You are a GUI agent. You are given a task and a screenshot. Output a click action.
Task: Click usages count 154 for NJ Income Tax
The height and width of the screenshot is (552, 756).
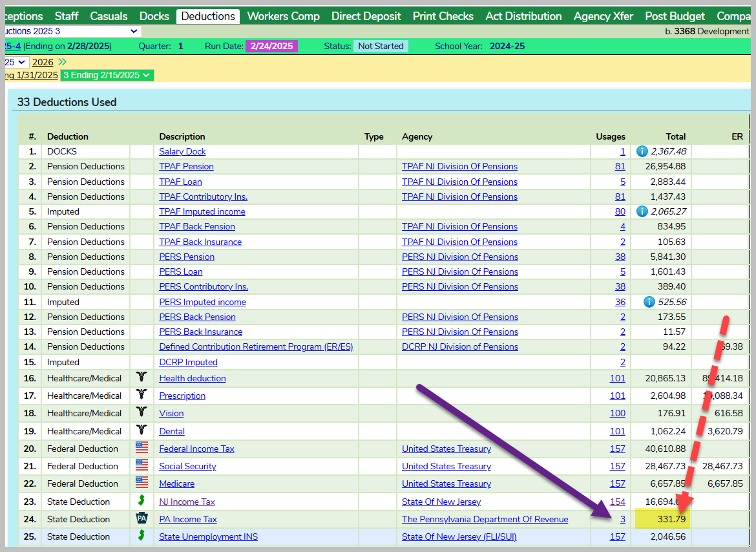click(618, 502)
